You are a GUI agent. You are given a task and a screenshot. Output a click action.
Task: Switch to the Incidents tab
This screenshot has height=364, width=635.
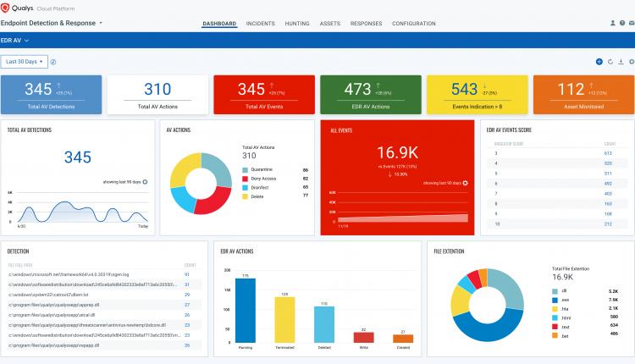coord(261,24)
